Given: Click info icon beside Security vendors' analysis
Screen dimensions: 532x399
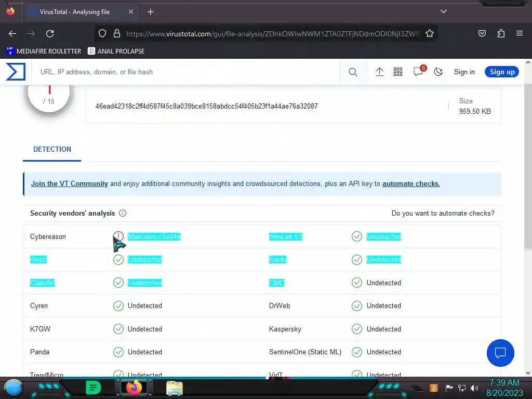Looking at the screenshot, I should coord(123,213).
